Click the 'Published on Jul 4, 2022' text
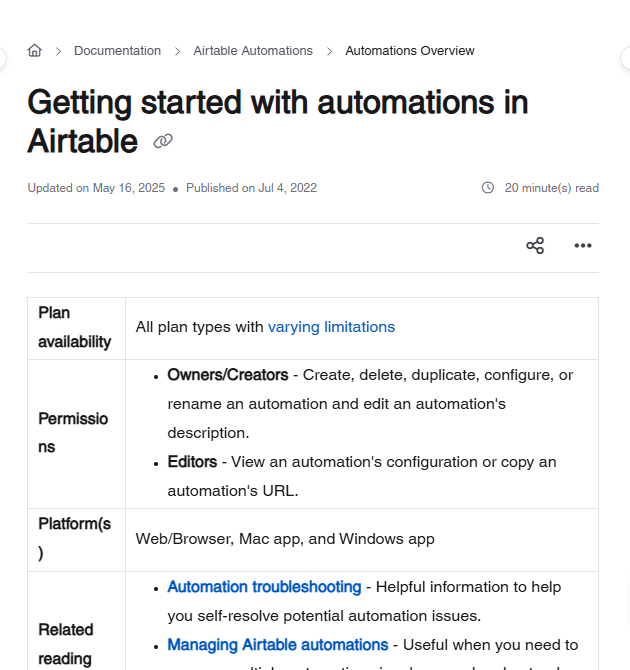 [x=251, y=188]
